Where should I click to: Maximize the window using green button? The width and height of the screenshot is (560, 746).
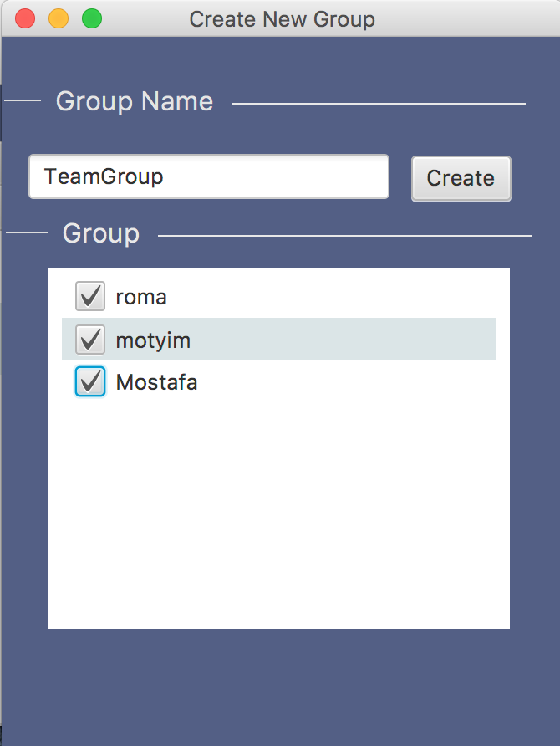pyautogui.click(x=92, y=18)
